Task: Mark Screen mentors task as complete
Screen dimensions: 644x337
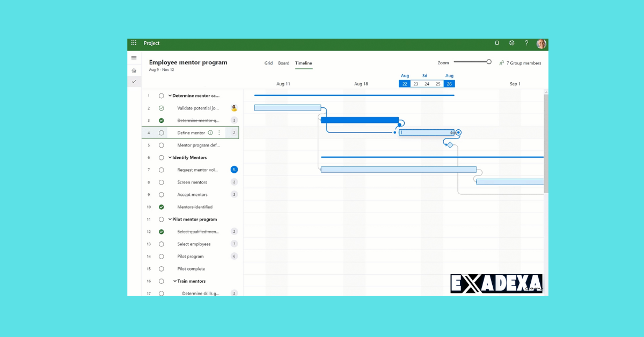Action: coord(162,182)
